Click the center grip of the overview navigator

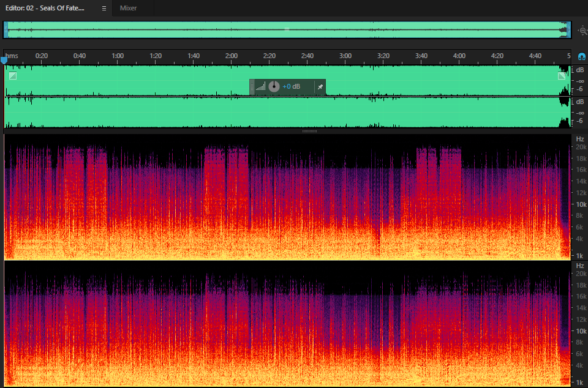(x=287, y=29)
